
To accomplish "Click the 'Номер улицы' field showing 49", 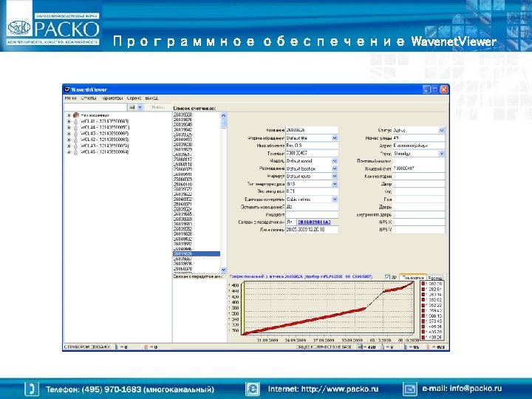I will point(418,137).
